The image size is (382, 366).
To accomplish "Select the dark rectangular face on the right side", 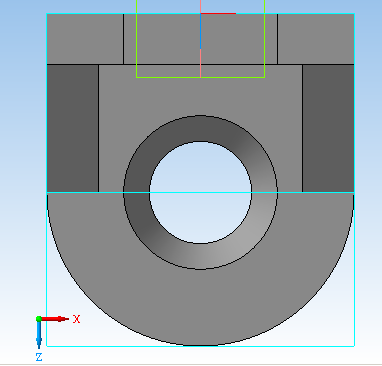I will click(x=328, y=128).
